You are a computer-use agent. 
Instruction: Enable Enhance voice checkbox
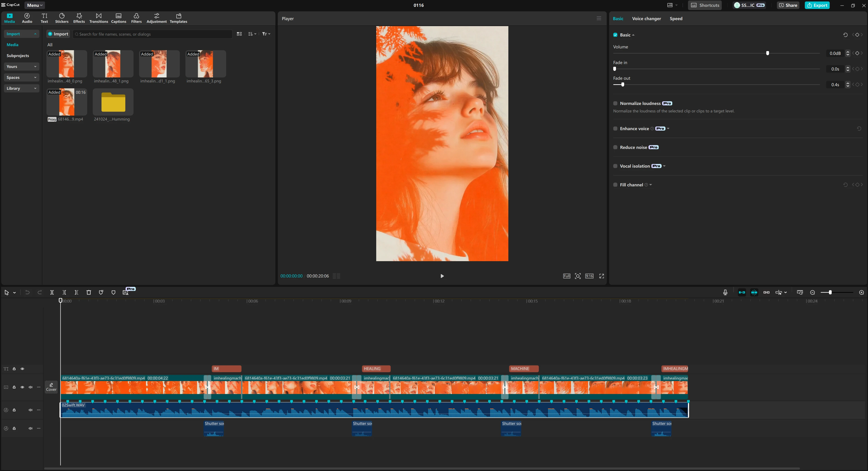615,129
